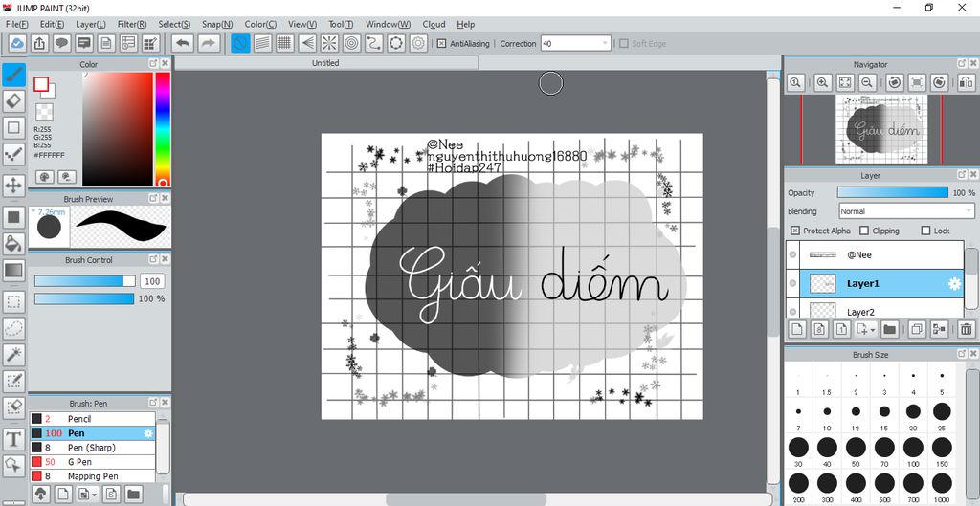Image resolution: width=980 pixels, height=506 pixels.
Task: Select the Lasso selection tool
Action: pyautogui.click(x=13, y=328)
